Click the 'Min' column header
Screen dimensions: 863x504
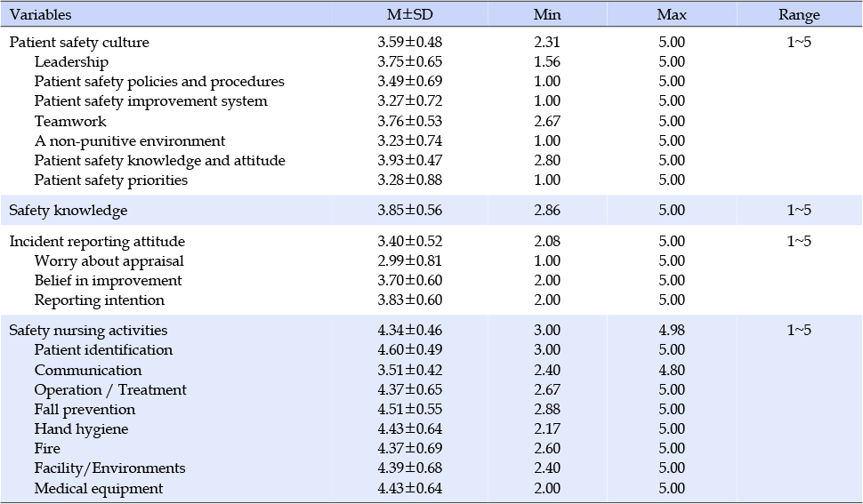pyautogui.click(x=547, y=14)
